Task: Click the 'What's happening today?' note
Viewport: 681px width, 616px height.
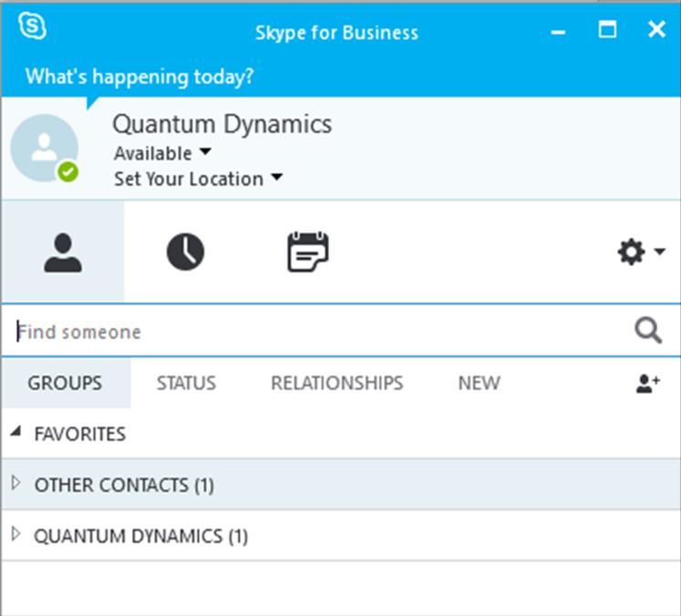Action: point(139,77)
